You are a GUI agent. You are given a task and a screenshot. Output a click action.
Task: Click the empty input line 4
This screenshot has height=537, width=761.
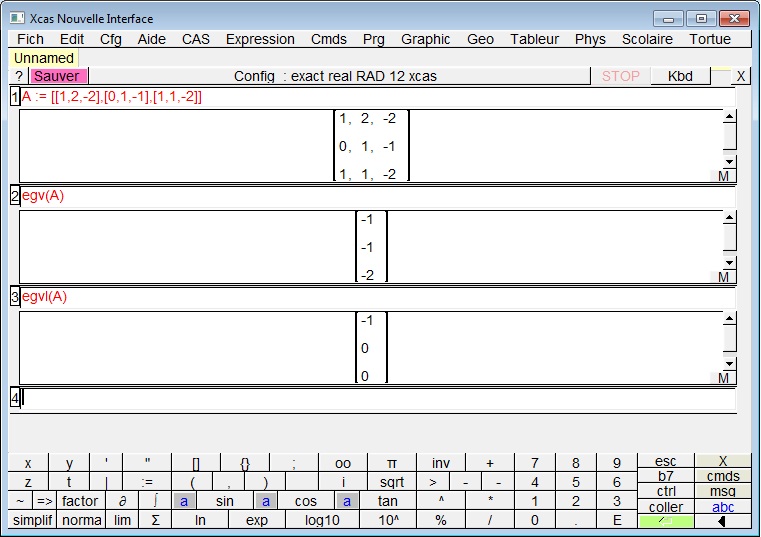378,398
